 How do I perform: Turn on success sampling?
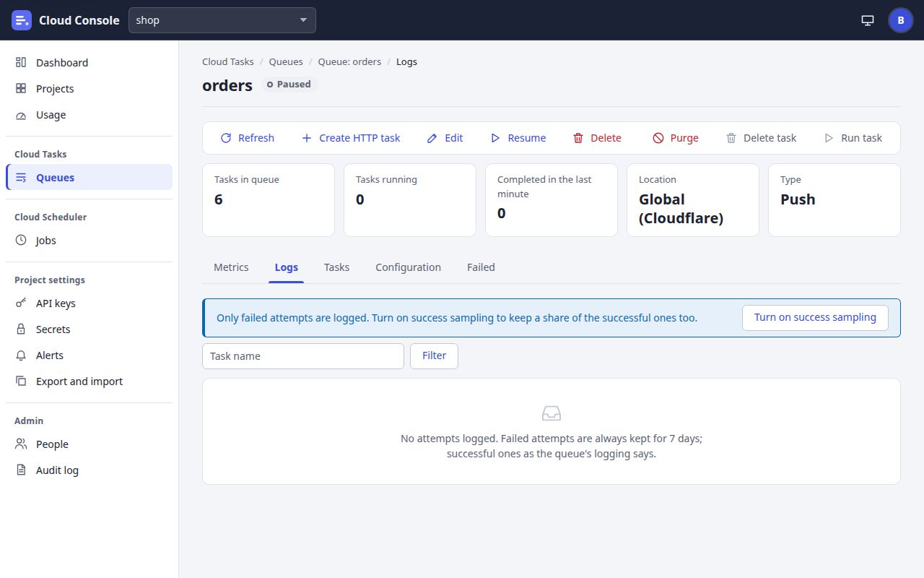coord(815,317)
